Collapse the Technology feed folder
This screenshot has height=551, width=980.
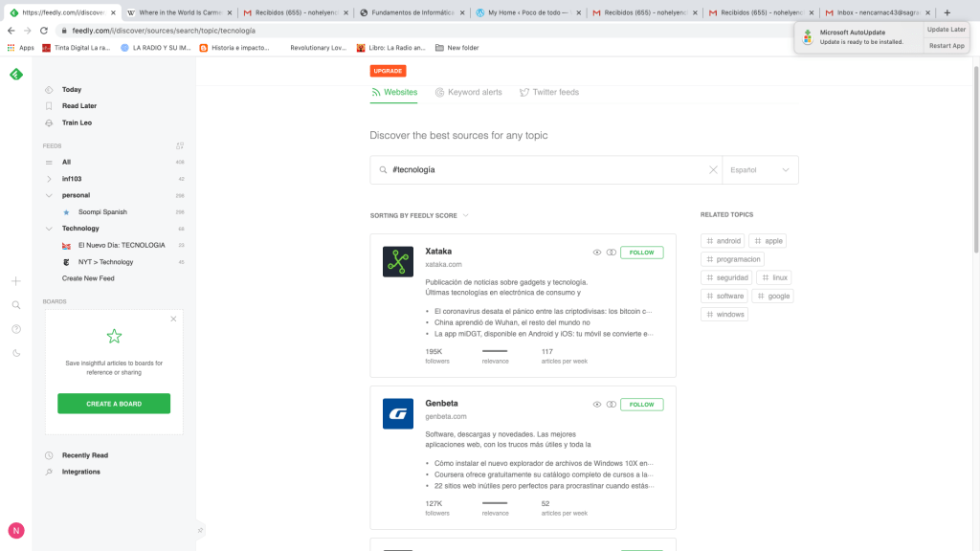point(49,229)
